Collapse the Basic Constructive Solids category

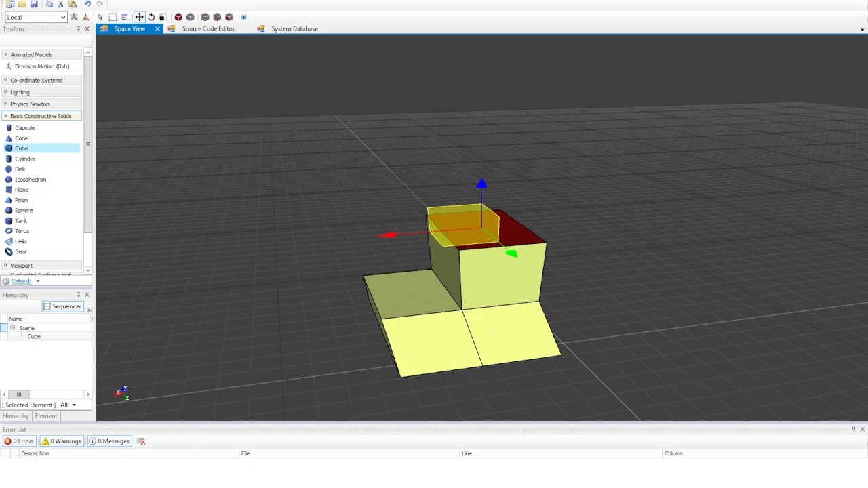tap(41, 116)
